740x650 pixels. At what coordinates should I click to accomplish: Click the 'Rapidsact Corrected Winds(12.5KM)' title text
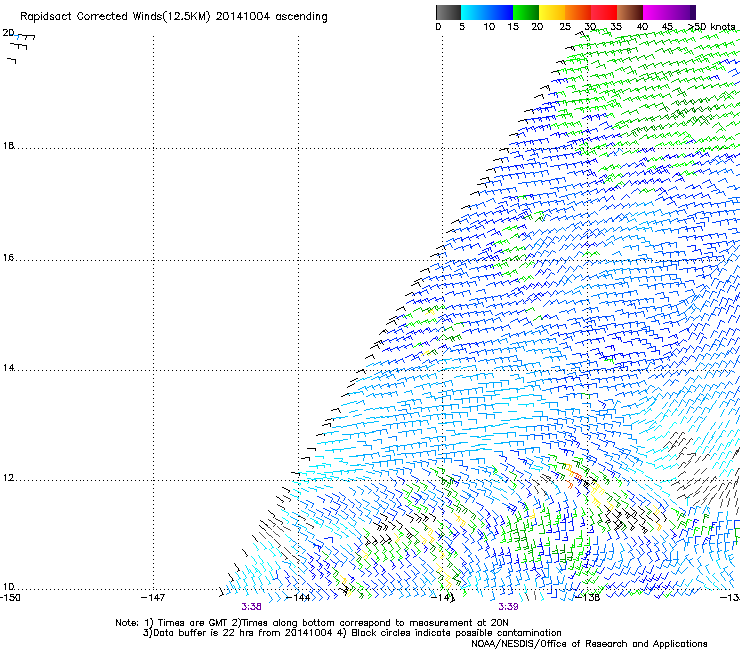[x=115, y=17]
